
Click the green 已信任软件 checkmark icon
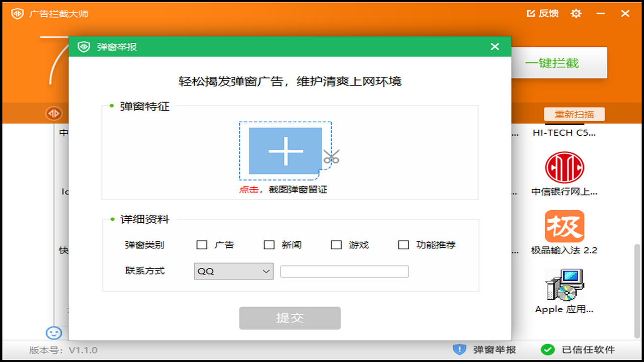(548, 349)
